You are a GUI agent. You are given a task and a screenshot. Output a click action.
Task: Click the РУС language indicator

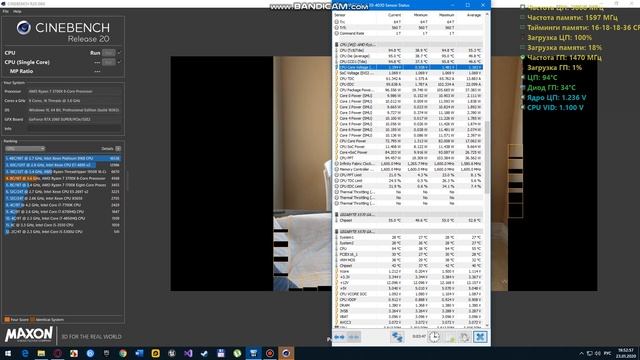(607, 353)
